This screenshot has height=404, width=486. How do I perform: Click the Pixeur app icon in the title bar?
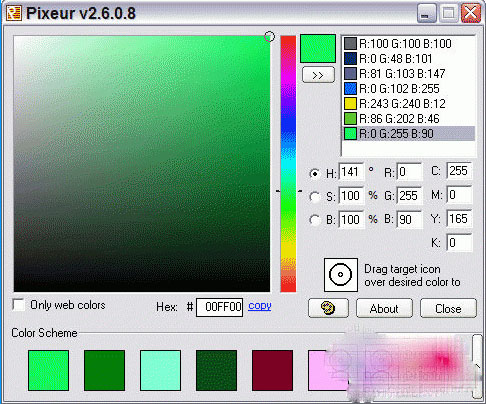14,13
